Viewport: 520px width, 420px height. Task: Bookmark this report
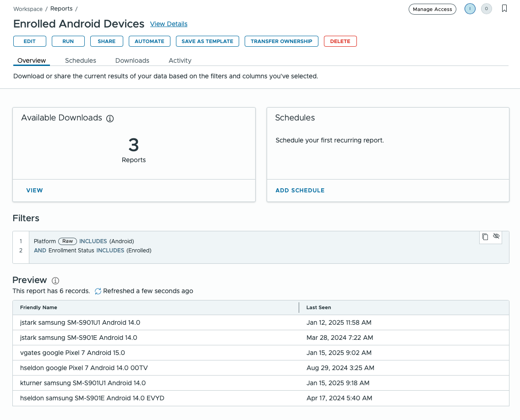504,8
